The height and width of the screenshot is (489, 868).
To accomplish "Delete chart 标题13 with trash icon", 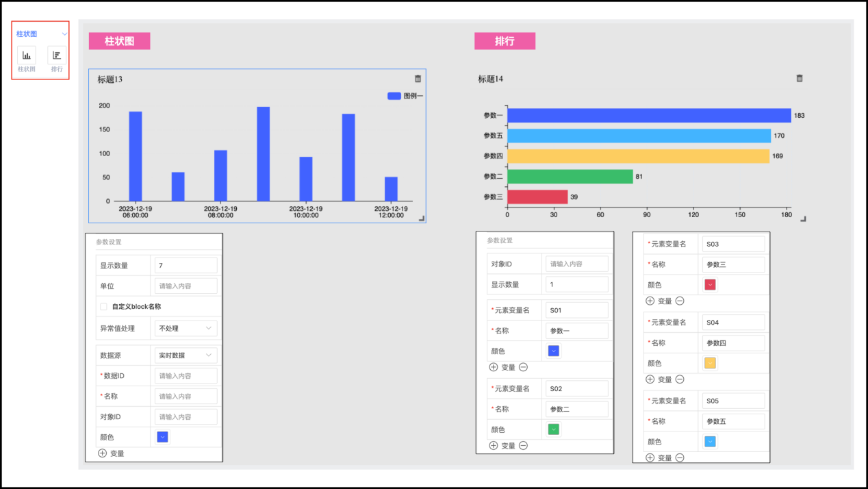I will (x=418, y=79).
